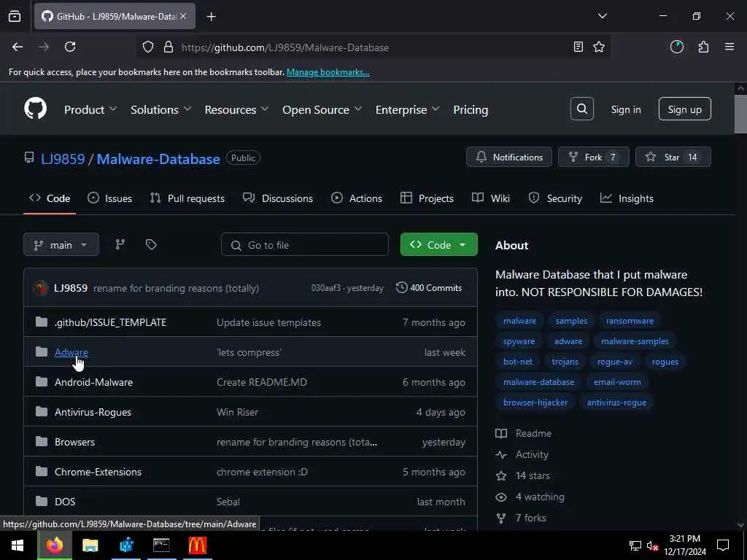Open the LJ9859 owner profile link
747x560 pixels.
[x=63, y=158]
